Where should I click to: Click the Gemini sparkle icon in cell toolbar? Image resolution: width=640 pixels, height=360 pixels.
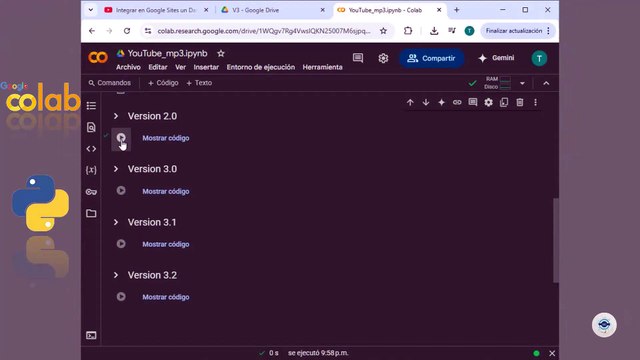click(441, 102)
